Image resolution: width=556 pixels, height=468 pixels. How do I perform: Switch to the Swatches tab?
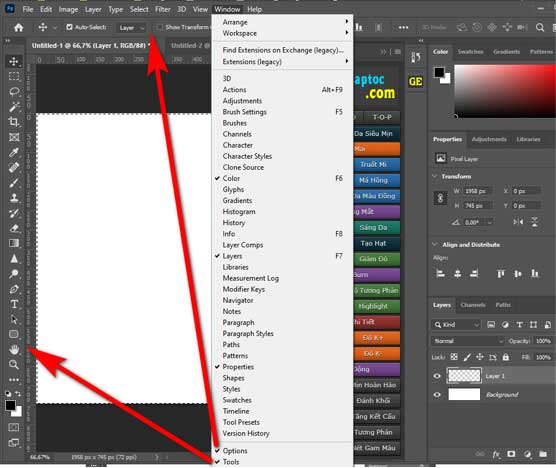470,52
